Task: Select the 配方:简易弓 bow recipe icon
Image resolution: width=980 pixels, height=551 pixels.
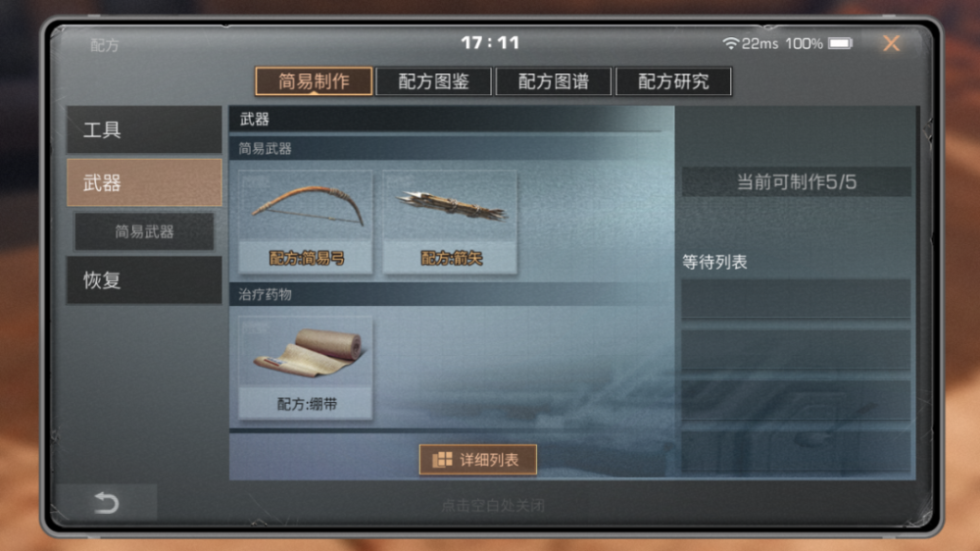Action: click(306, 222)
